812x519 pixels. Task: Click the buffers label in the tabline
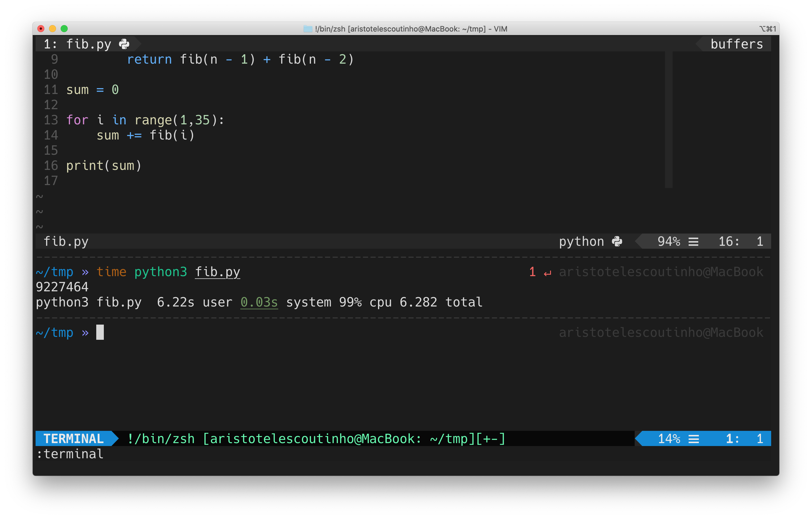pyautogui.click(x=736, y=44)
